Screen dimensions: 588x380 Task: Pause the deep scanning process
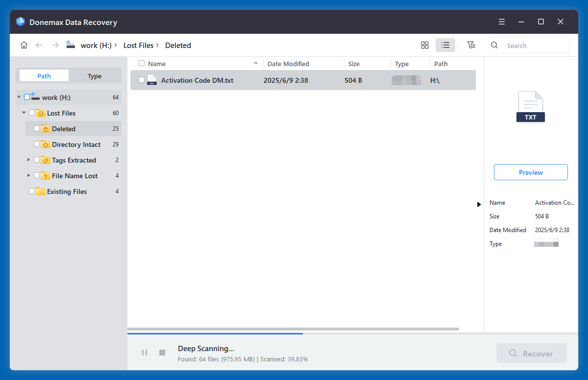(x=145, y=352)
